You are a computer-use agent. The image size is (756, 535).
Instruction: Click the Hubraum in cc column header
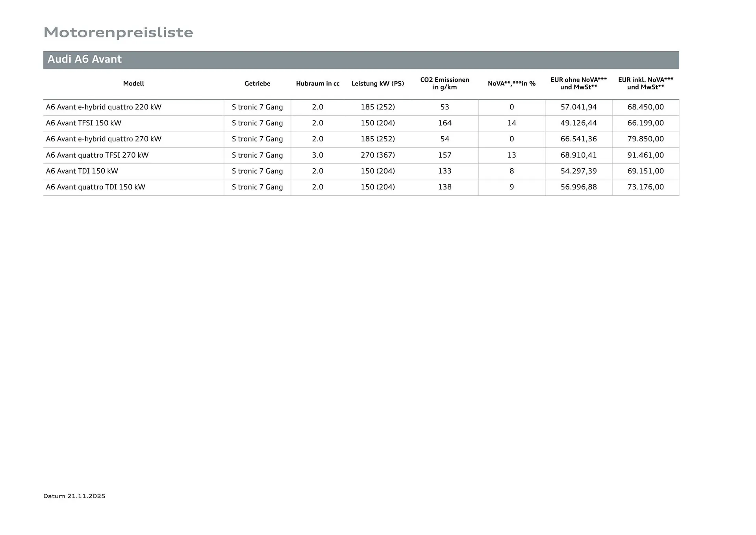pyautogui.click(x=317, y=84)
